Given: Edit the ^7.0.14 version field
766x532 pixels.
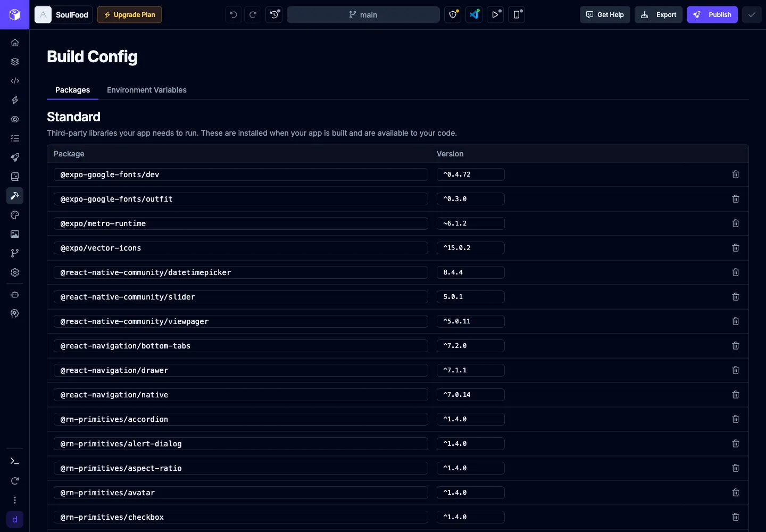Looking at the screenshot, I should click(471, 395).
